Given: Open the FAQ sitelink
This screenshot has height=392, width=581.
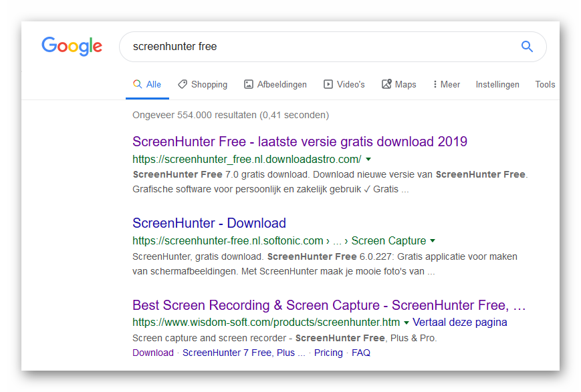Looking at the screenshot, I should coord(361,353).
